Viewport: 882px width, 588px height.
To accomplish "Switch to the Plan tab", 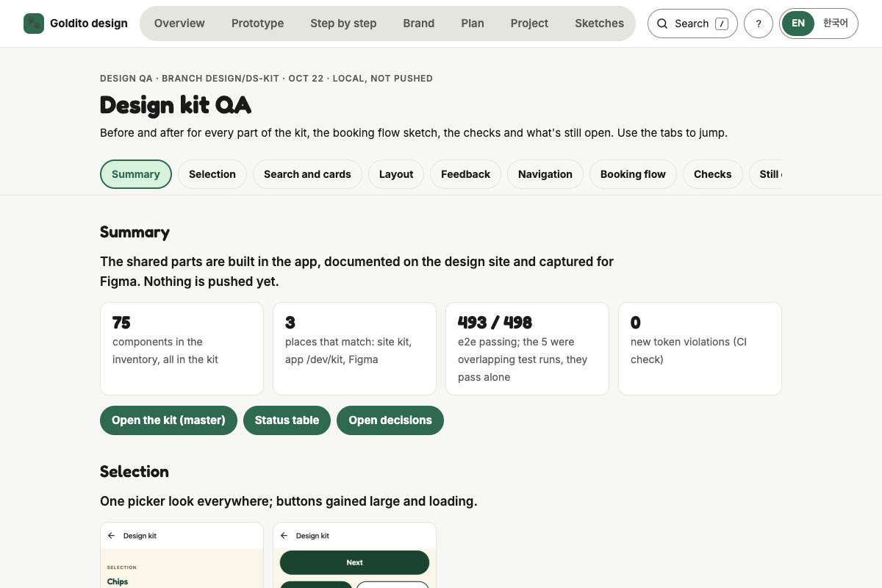I will tap(473, 24).
